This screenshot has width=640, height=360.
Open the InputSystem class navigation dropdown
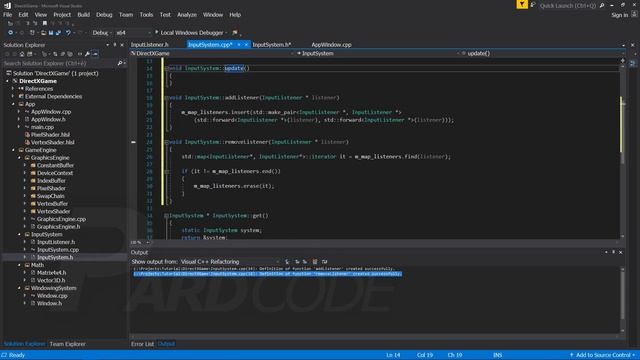coord(378,53)
